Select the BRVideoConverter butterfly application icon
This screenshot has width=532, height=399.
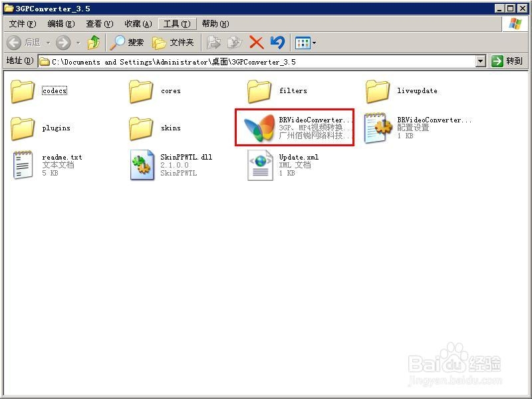click(x=259, y=128)
